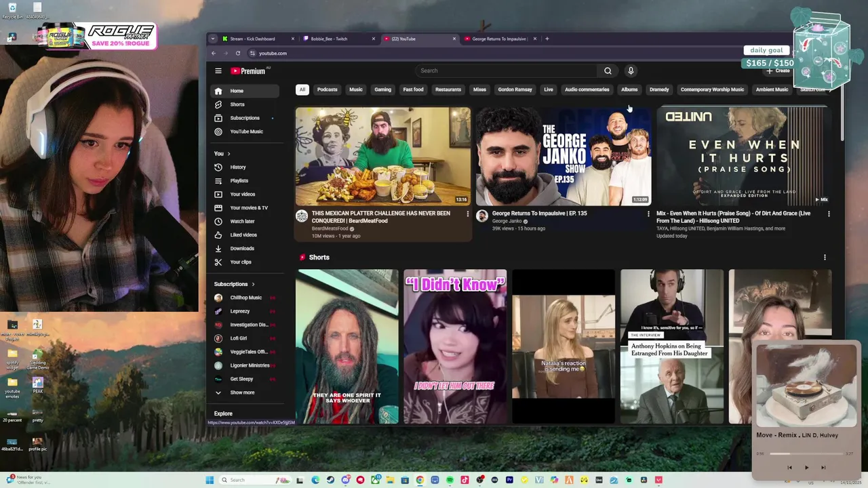This screenshot has width=868, height=488.
Task: Click play in the music widget
Action: click(x=806, y=467)
